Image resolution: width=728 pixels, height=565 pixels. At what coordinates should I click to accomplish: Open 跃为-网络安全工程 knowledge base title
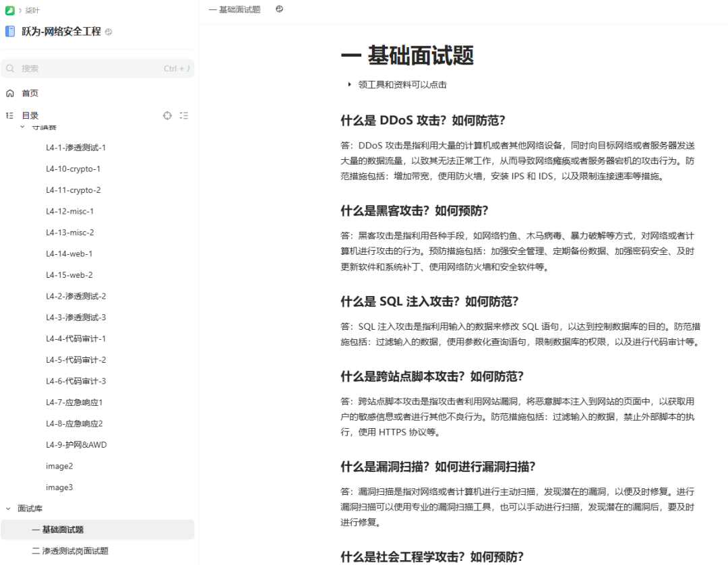61,32
